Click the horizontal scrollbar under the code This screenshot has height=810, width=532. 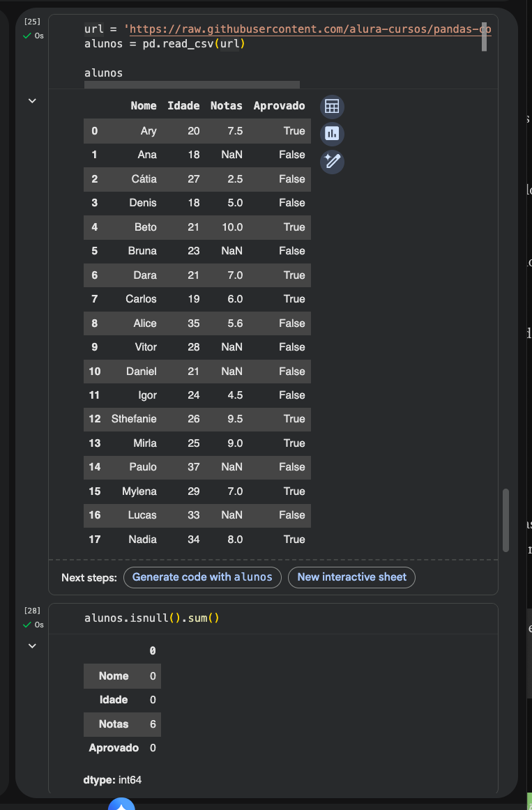click(192, 85)
